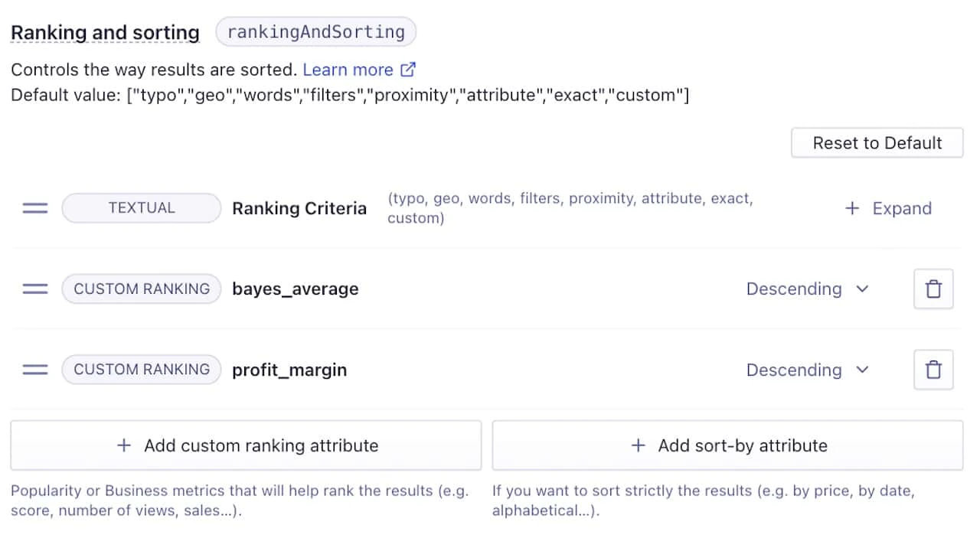Open the Learn more link
980x551 pixels.
pyautogui.click(x=348, y=69)
